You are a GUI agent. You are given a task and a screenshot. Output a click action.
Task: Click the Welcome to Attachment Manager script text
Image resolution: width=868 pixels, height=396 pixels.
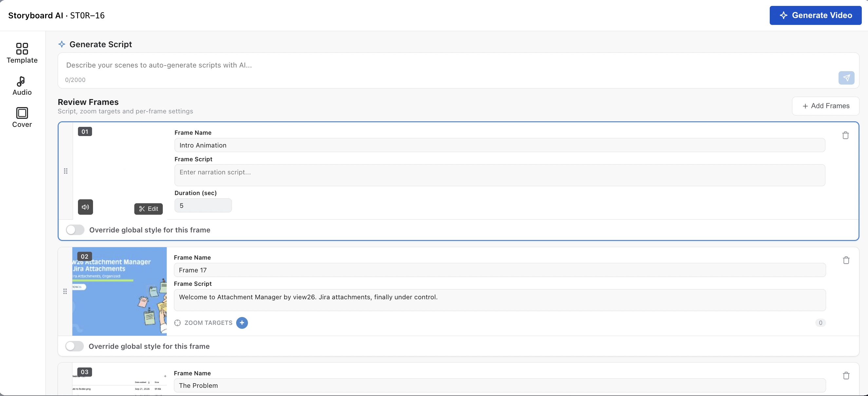pos(308,297)
